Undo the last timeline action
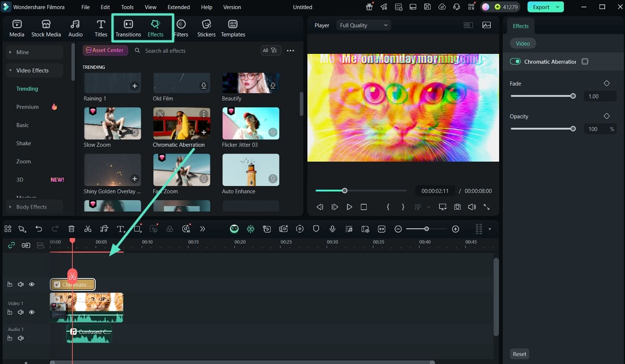The image size is (625, 364). (39, 229)
